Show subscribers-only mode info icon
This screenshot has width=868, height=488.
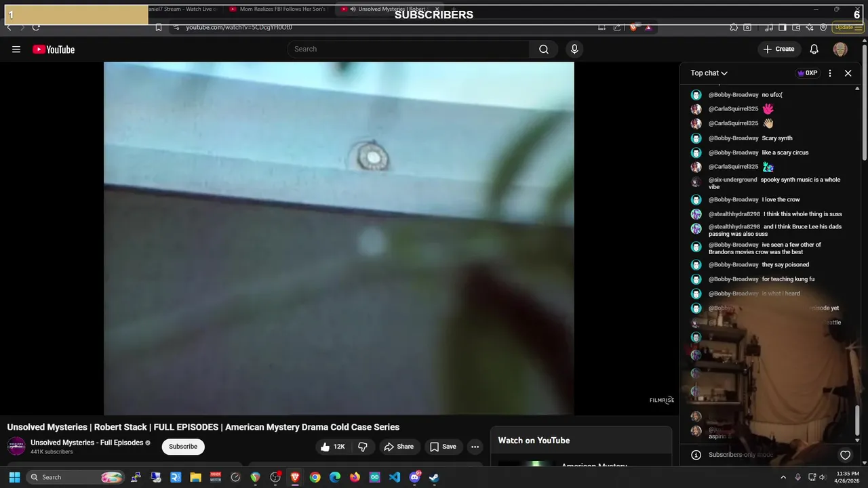click(x=696, y=455)
